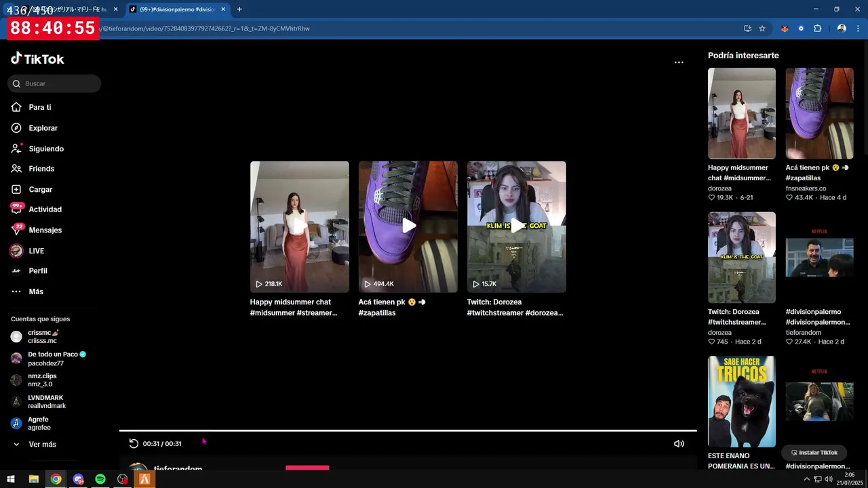The height and width of the screenshot is (488, 868).
Task: Open the LIVE section
Action: tap(27, 251)
